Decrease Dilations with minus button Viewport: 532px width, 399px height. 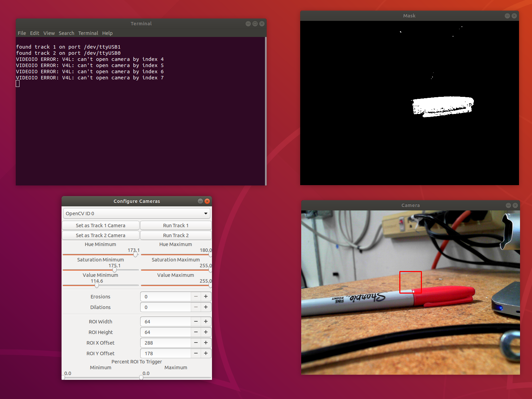(x=196, y=307)
